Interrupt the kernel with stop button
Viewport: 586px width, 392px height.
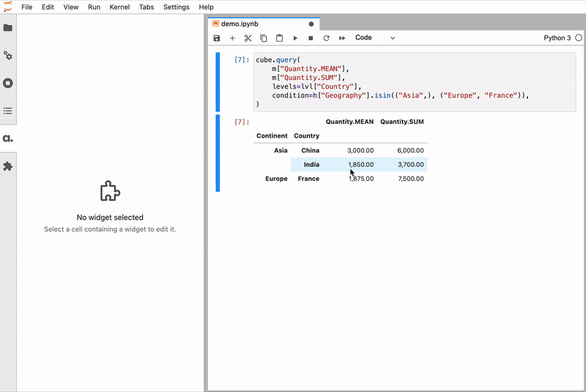pos(311,38)
